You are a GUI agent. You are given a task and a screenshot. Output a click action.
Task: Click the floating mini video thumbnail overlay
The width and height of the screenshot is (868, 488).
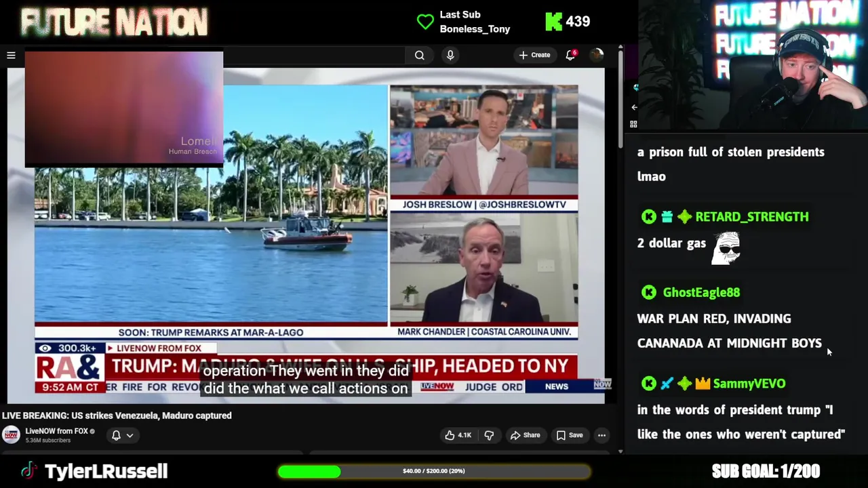pyautogui.click(x=124, y=109)
